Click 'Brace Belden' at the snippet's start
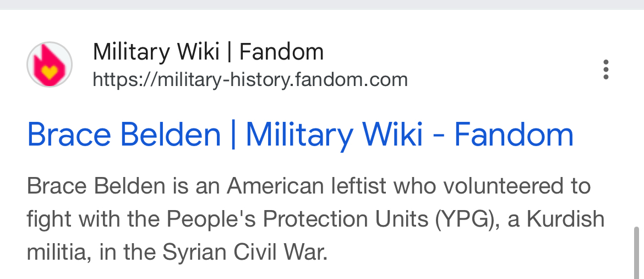This screenshot has width=644, height=279. [x=96, y=186]
